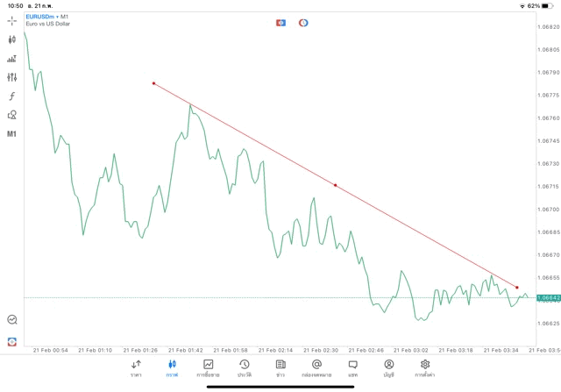Go to the ประวัติ (History) tab
Viewport: 561px width, 392px height.
pos(244,367)
